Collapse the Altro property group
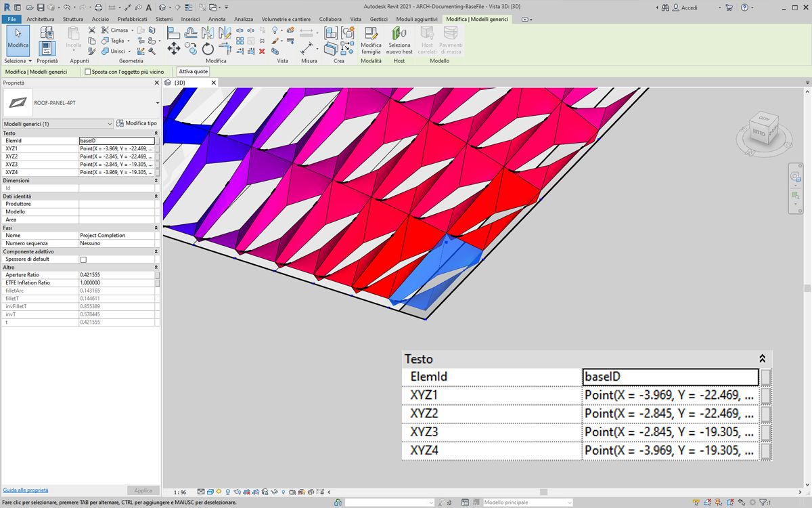This screenshot has height=508, width=812. 156,268
